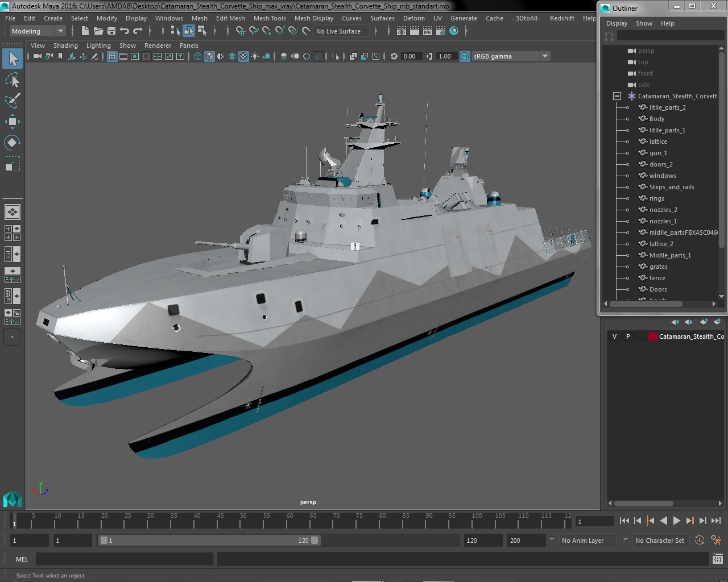Select the arrow Select Tool in toolbox

[13, 58]
